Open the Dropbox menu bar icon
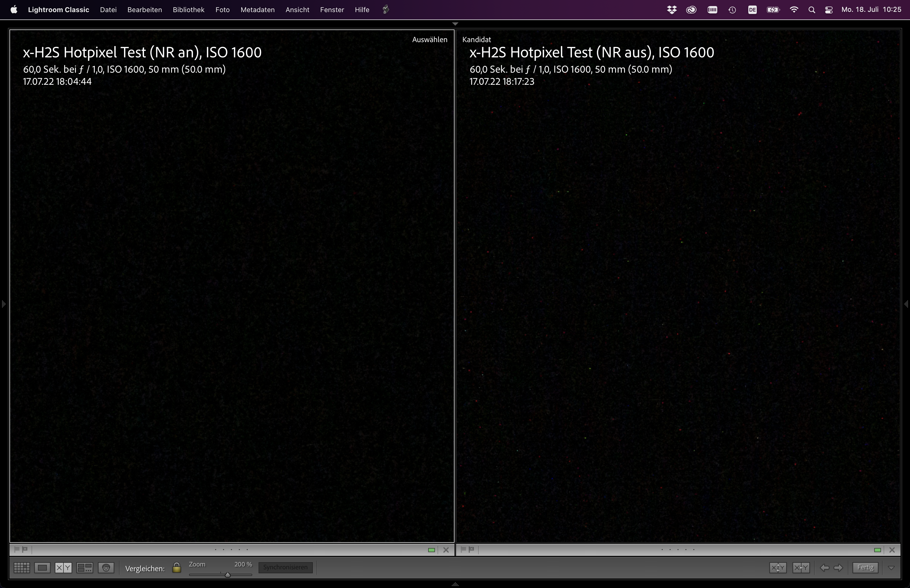 point(672,10)
